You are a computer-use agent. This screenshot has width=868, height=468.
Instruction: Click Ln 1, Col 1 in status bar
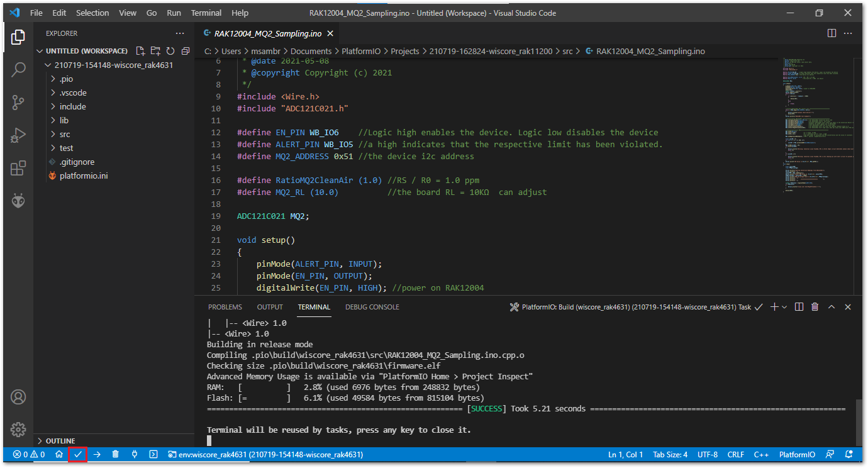click(626, 454)
